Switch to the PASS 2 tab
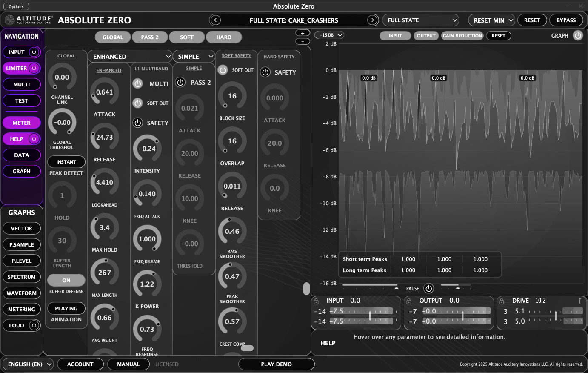The width and height of the screenshot is (588, 373). click(150, 37)
